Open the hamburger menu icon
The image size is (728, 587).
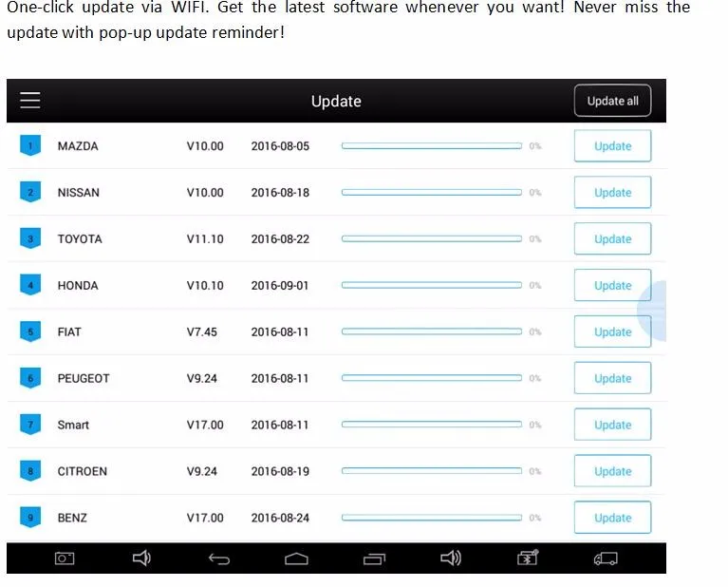[x=30, y=100]
